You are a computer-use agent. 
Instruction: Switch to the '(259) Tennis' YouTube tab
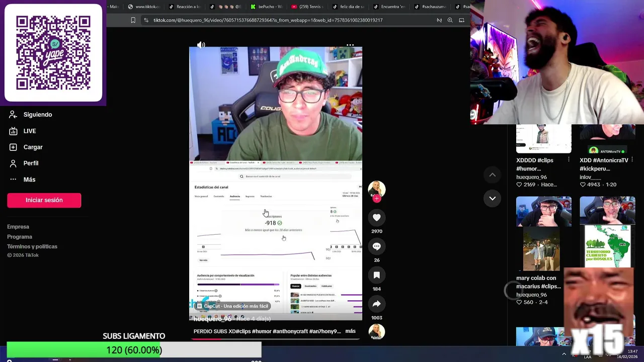(x=307, y=7)
